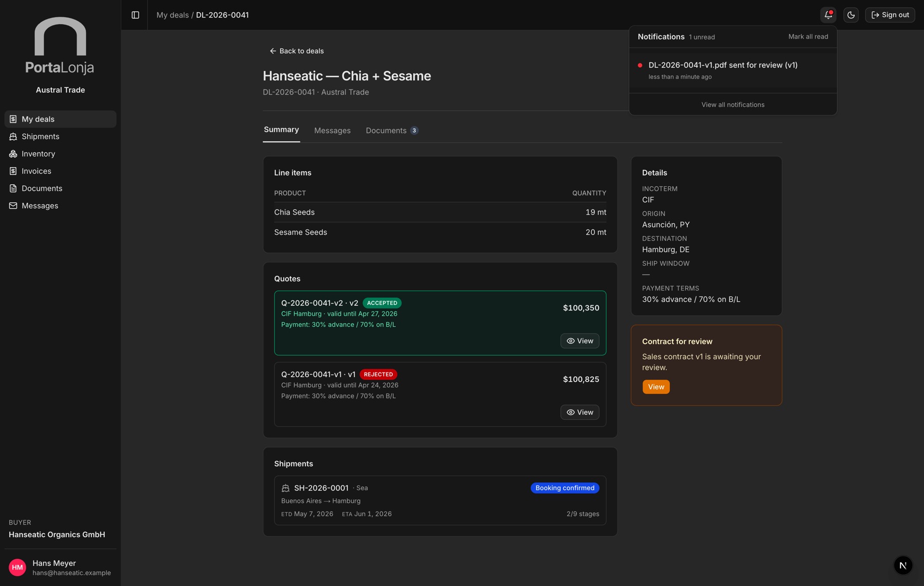Click Back to deals link
The image size is (924, 586).
[297, 51]
